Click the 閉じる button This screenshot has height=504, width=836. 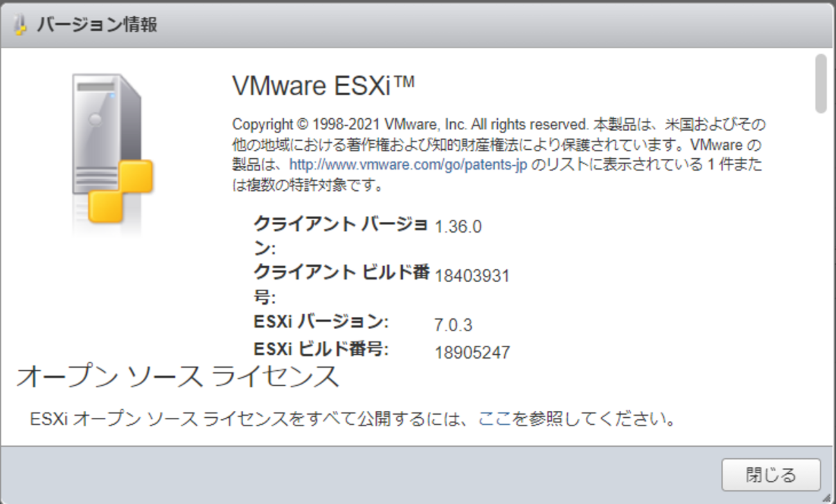771,474
